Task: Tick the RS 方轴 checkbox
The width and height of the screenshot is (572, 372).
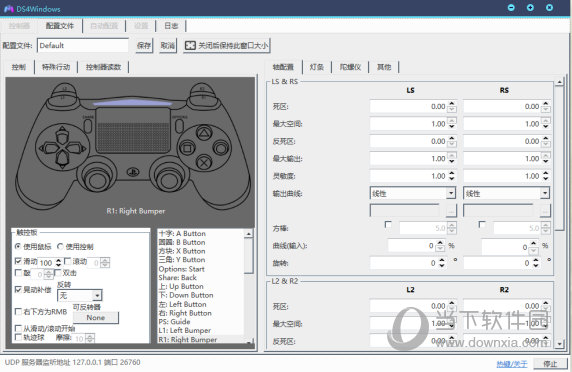Action: [482, 224]
